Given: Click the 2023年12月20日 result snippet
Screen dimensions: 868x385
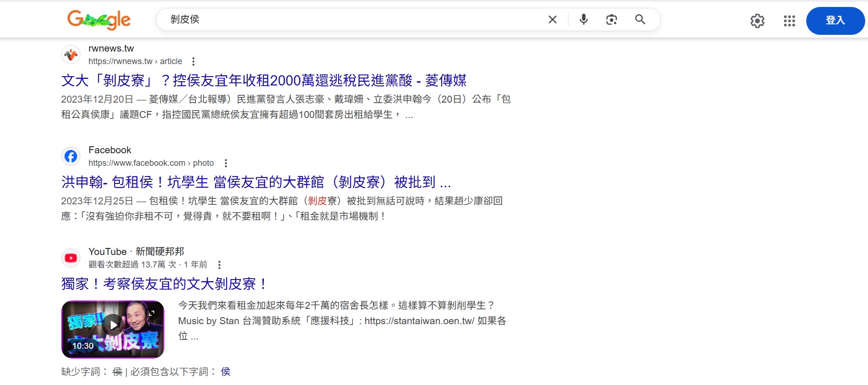Looking at the screenshot, I should coord(286,107).
